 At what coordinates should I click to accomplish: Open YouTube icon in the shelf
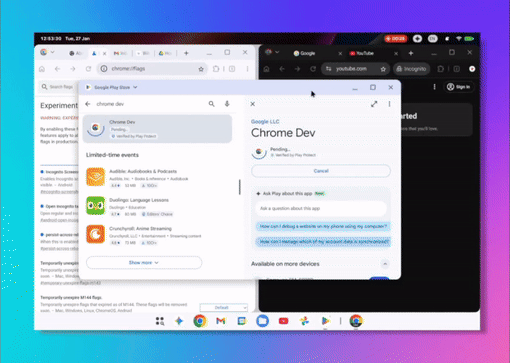pyautogui.click(x=283, y=321)
